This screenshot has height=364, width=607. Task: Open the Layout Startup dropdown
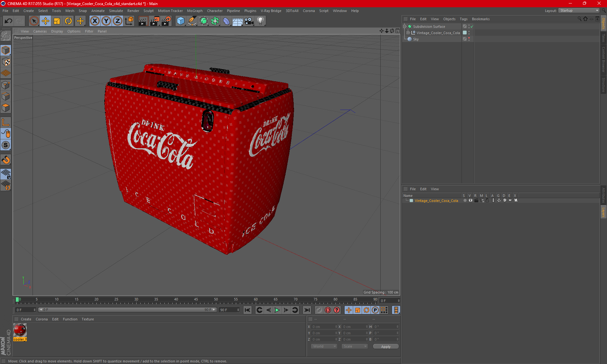pyautogui.click(x=579, y=10)
